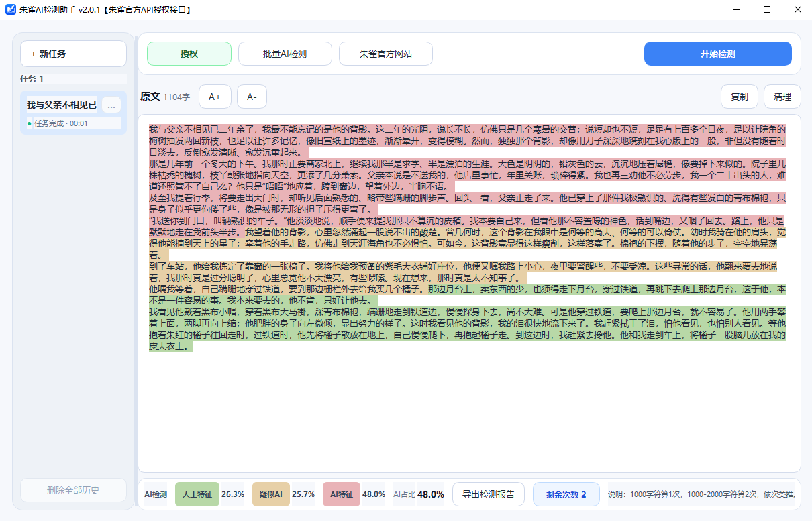812x521 pixels.
Task: Click the 26.3% human feature percentage
Action: [x=233, y=494]
